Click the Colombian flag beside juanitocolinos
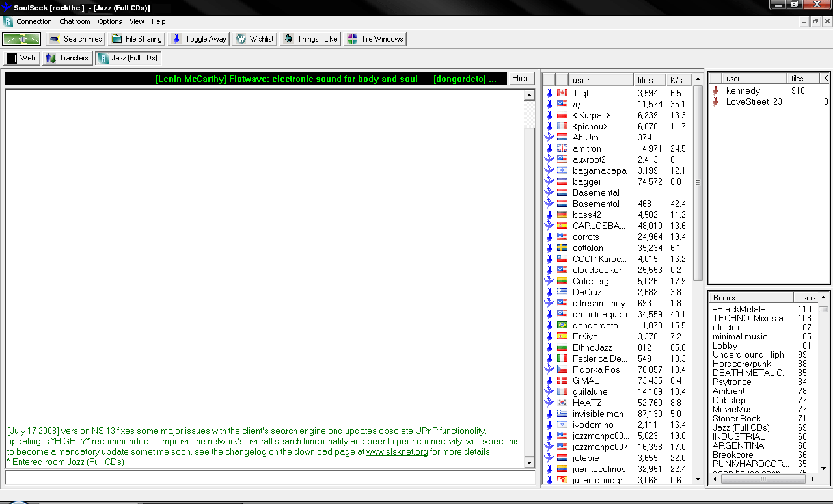The width and height of the screenshot is (833, 504). 562,469
